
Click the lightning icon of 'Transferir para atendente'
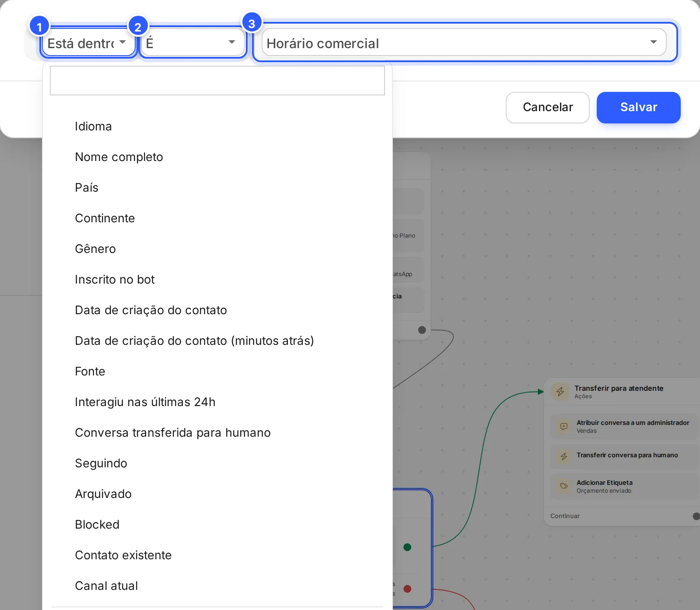pyautogui.click(x=560, y=392)
